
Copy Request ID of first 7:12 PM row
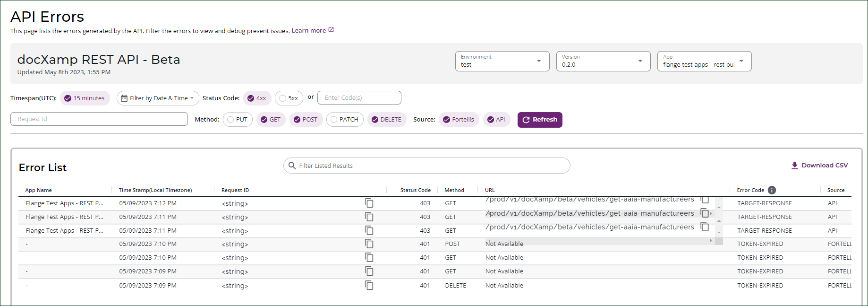pos(369,203)
